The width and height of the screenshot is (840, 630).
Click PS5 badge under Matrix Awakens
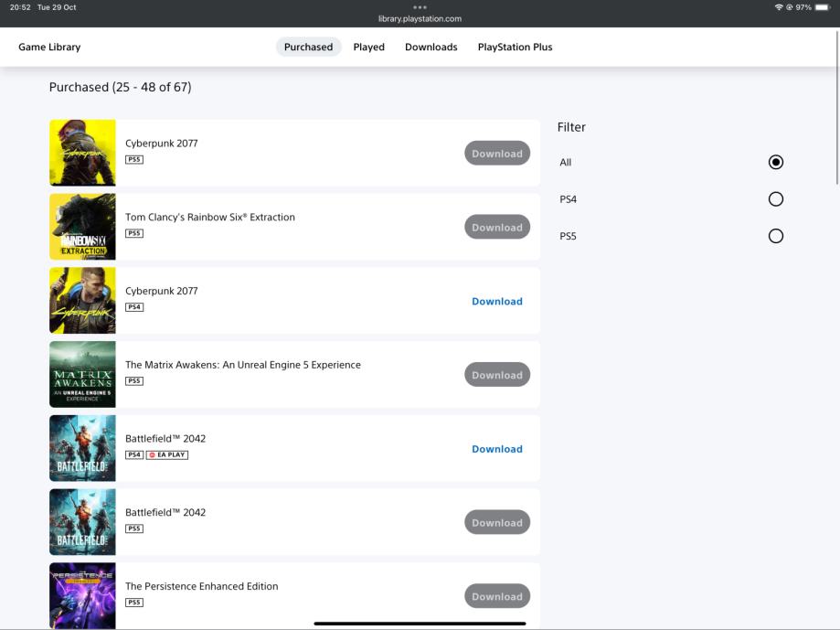point(134,381)
